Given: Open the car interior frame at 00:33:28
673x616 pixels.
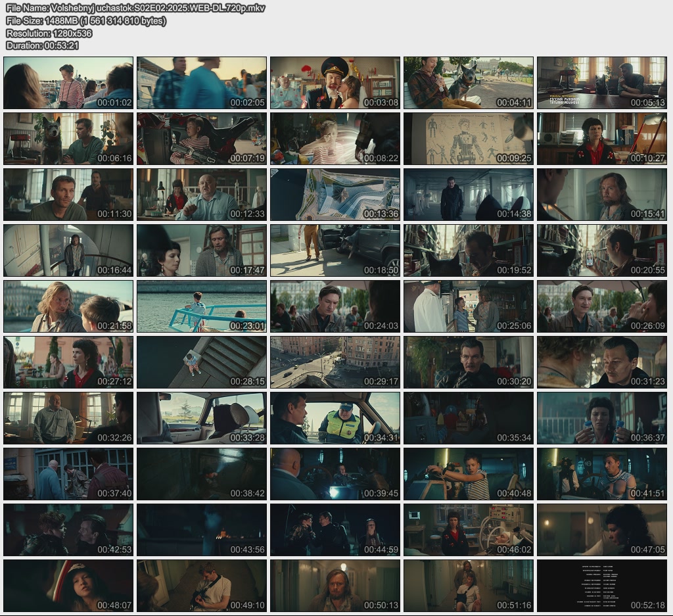Looking at the screenshot, I should 202,418.
